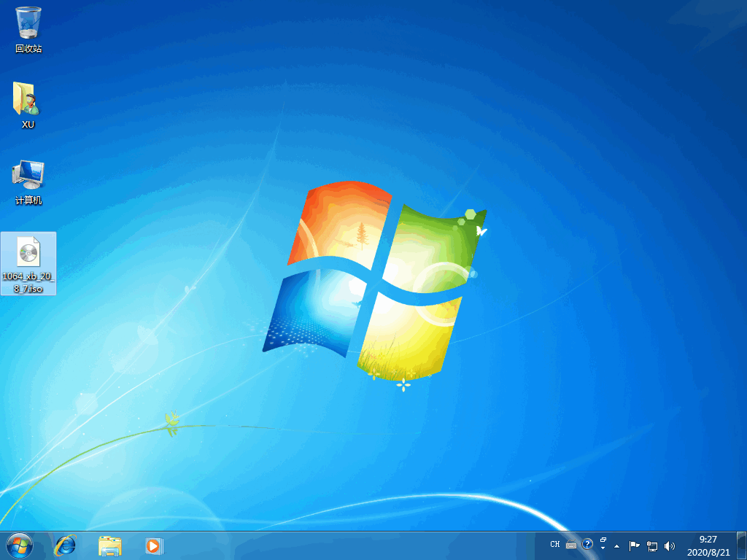Open the Action Center flag icon

point(633,544)
